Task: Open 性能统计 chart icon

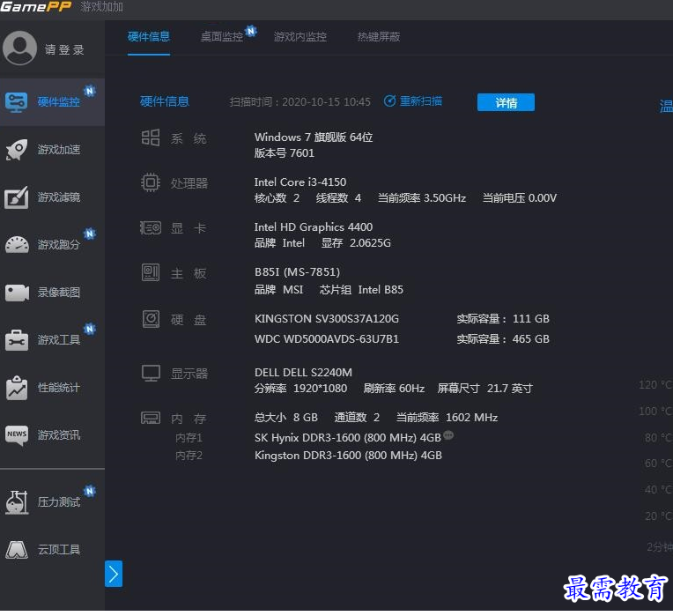Action: (17, 388)
